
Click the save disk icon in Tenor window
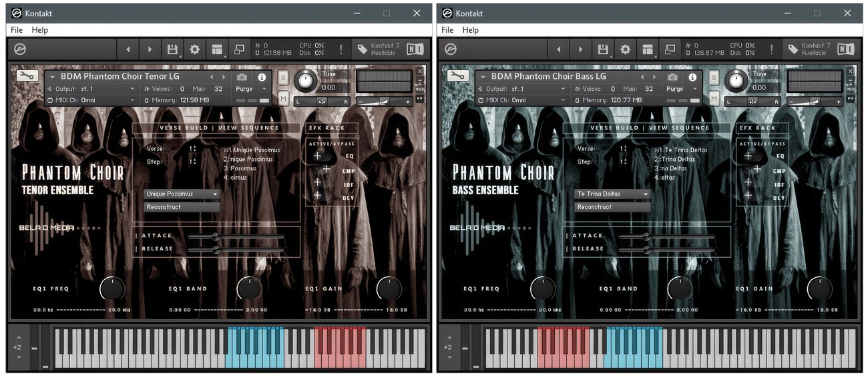coord(172,49)
